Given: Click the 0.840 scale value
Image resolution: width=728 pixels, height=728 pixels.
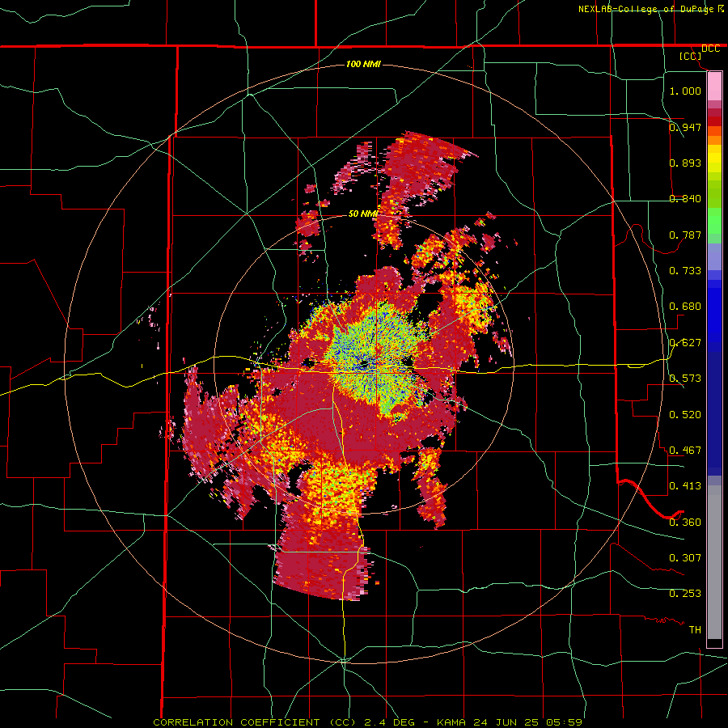Looking at the screenshot, I should point(685,199).
